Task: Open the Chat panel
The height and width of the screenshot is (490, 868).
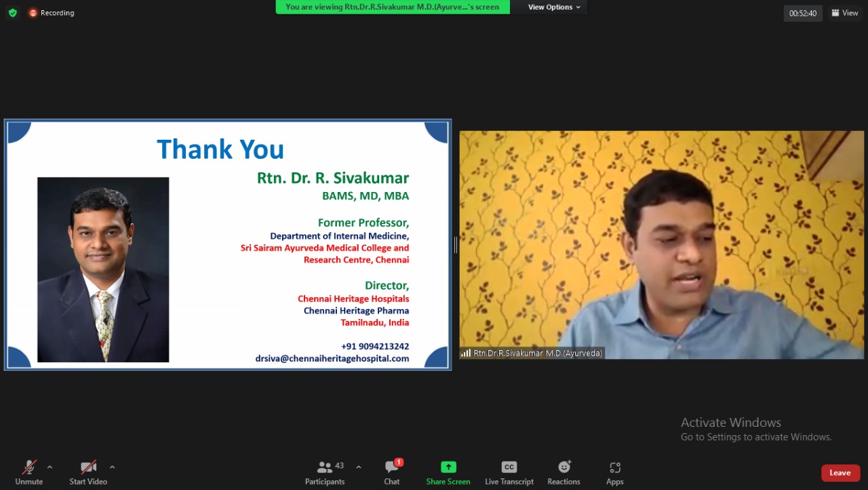Action: (x=392, y=473)
